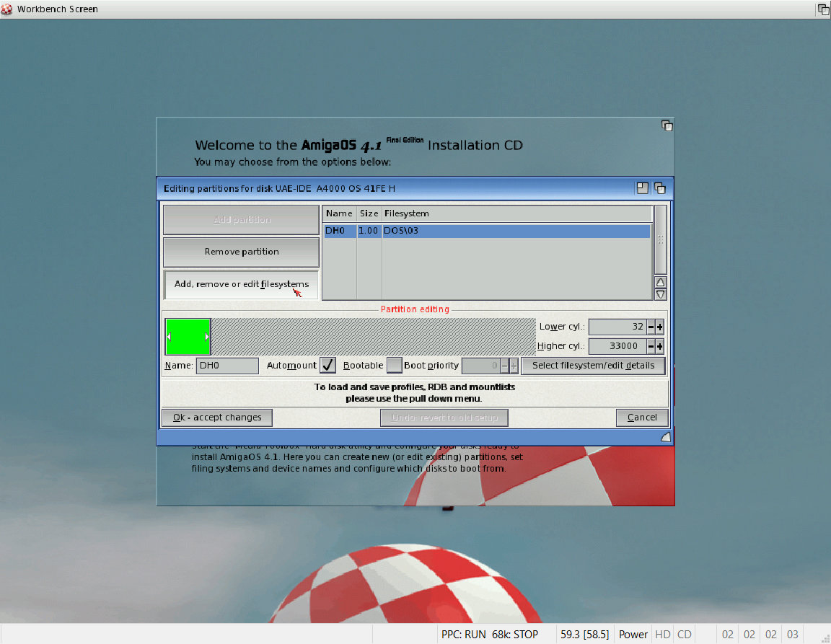The height and width of the screenshot is (644, 831).
Task: Click Undo: revert to old setup
Action: 444,418
